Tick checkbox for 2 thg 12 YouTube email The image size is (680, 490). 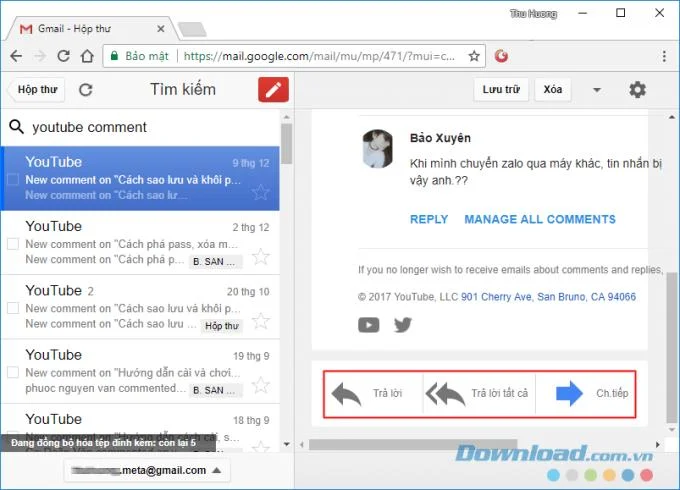pos(13,244)
